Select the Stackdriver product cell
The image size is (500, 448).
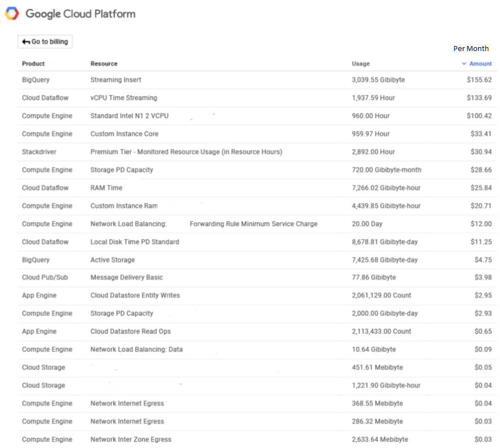click(39, 152)
